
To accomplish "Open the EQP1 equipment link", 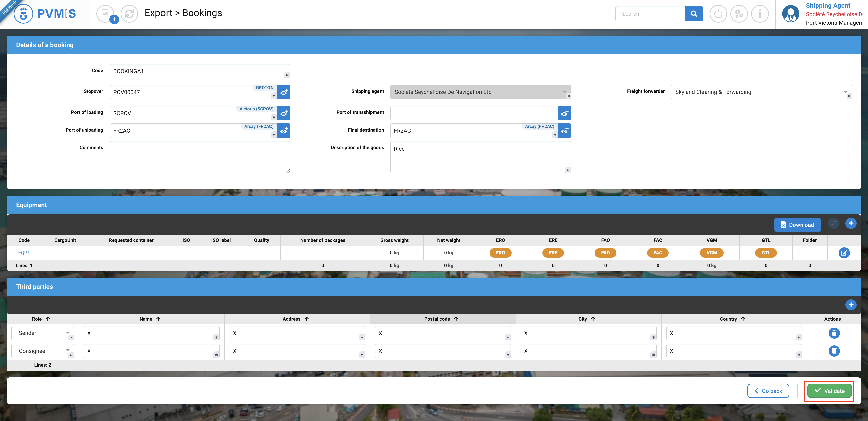I will tap(24, 253).
